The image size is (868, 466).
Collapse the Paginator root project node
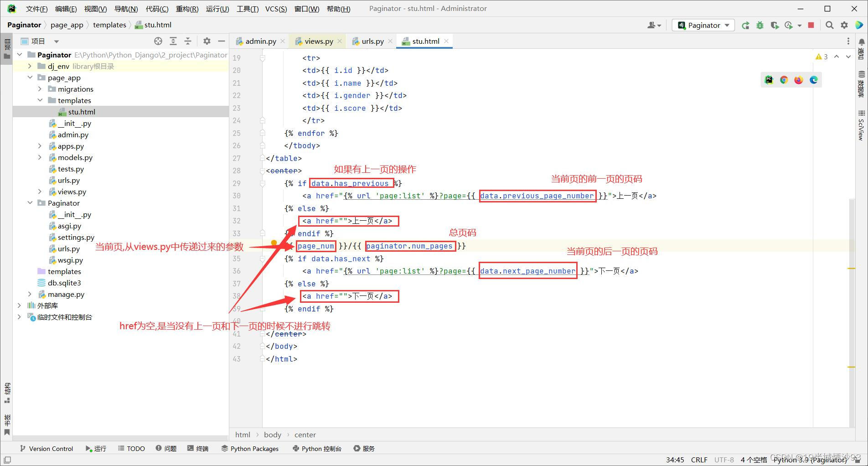point(20,55)
